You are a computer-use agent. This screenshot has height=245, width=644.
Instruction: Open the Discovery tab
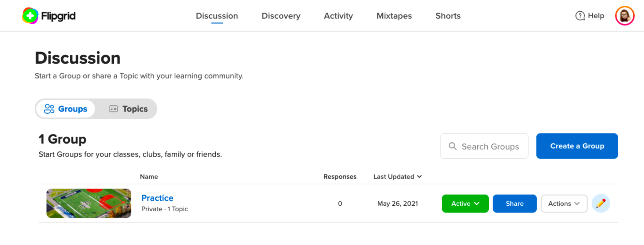pos(281,16)
